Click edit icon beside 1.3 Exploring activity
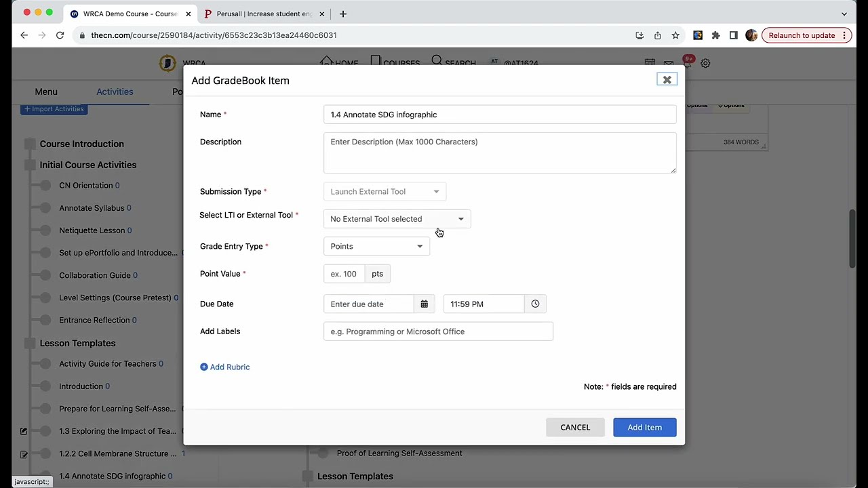Image resolution: width=868 pixels, height=488 pixels. pyautogui.click(x=24, y=431)
